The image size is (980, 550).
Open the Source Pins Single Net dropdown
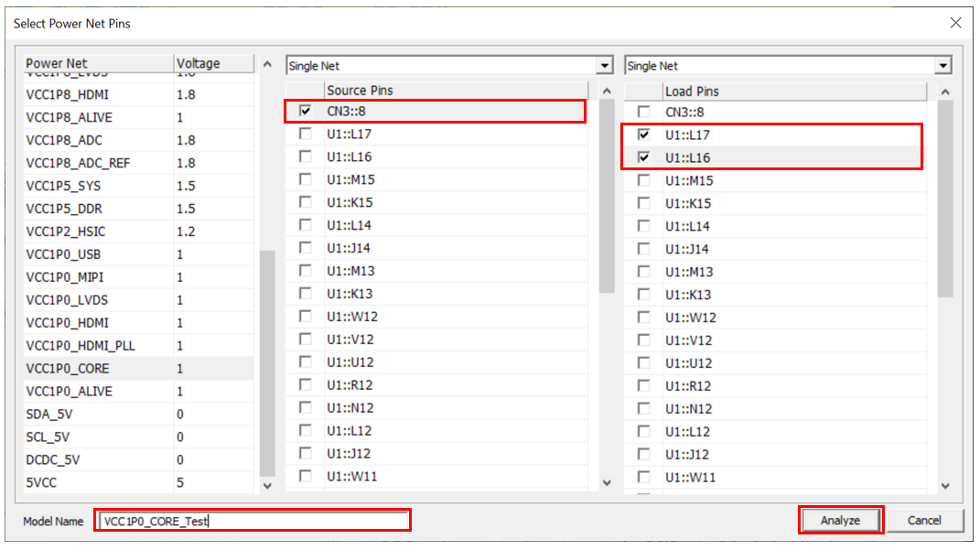pos(604,66)
